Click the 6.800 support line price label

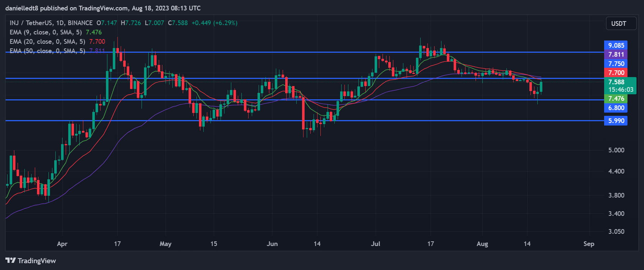(x=616, y=108)
